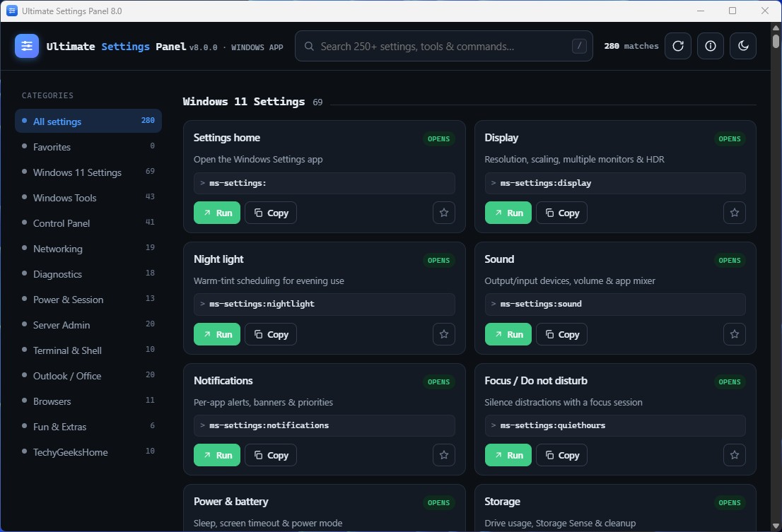The height and width of the screenshot is (532, 782).
Task: Click the Storage card title
Action: 502,501
